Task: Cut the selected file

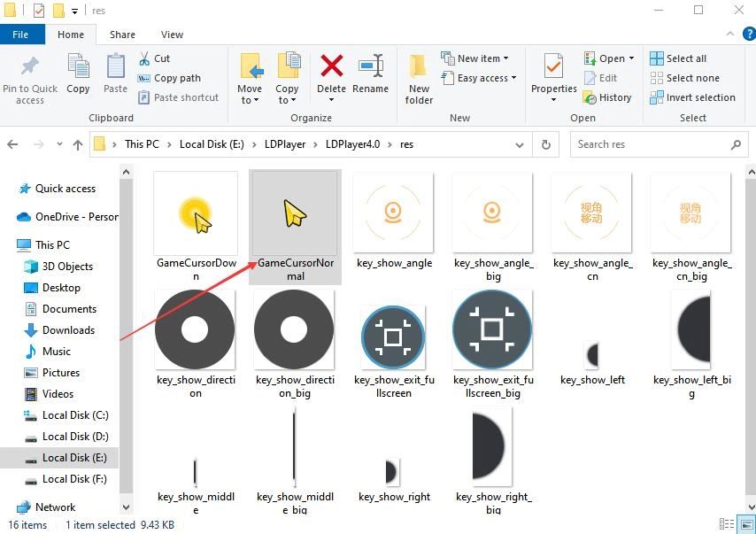Action: tap(154, 58)
